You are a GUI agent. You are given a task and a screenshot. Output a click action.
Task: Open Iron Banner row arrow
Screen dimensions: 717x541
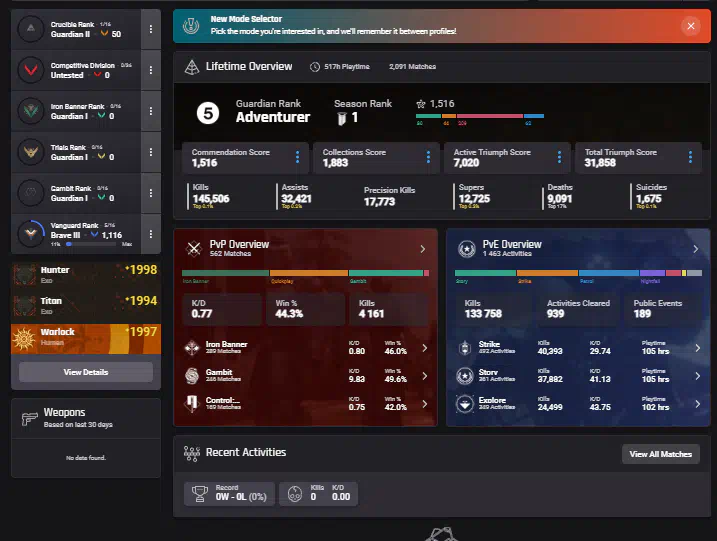(x=424, y=348)
